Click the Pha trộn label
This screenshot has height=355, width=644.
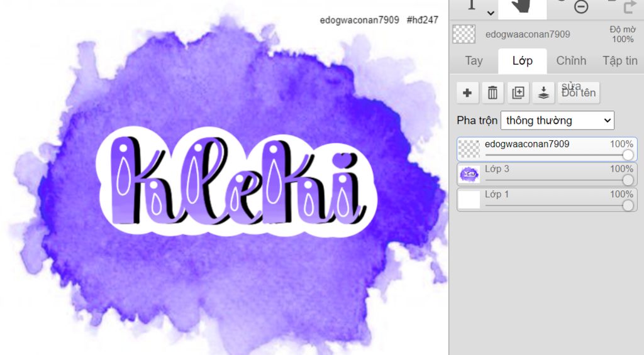pyautogui.click(x=477, y=120)
